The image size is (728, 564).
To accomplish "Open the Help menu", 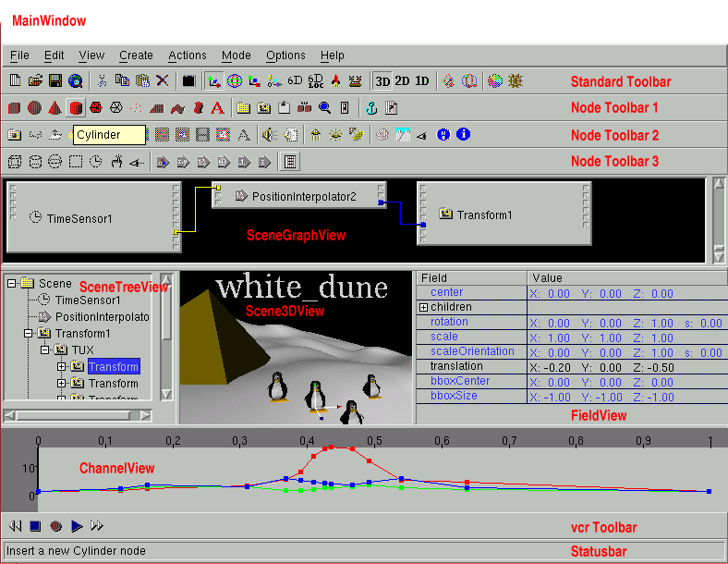I will 332,55.
